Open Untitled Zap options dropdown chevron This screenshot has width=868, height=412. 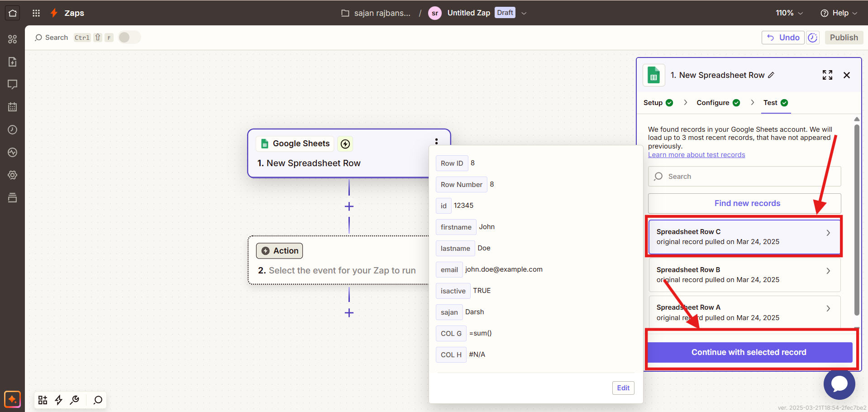(524, 13)
